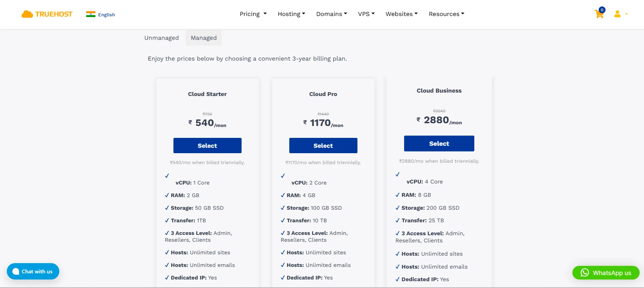Click 'Hosts: Unlimited emails' in Cloud Pro

[319, 265]
